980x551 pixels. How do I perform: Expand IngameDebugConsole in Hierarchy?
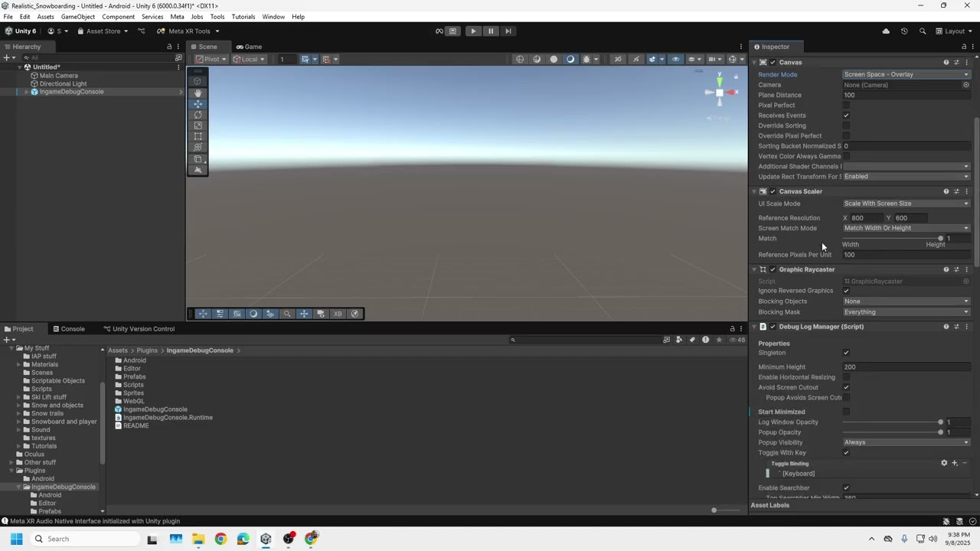(x=26, y=92)
